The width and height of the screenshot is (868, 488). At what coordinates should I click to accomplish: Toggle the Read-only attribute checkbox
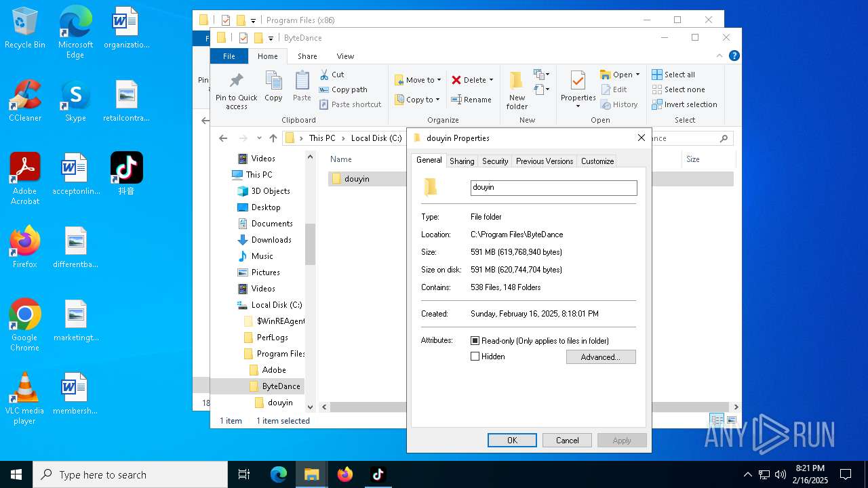click(x=475, y=341)
